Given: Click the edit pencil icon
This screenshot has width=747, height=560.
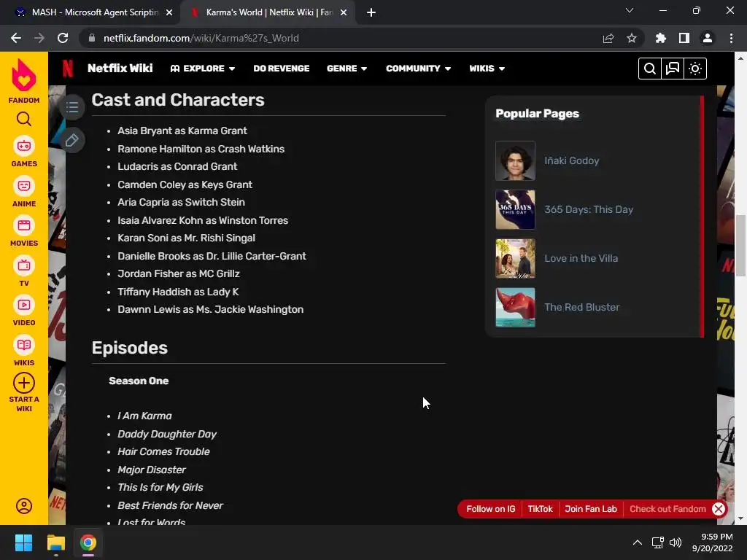Looking at the screenshot, I should [x=72, y=140].
